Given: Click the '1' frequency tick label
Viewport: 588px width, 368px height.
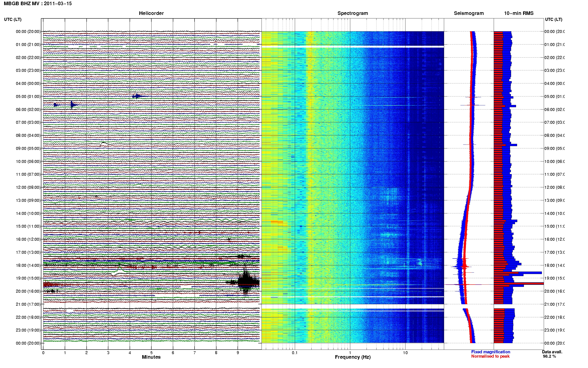Looking at the screenshot, I should pos(350,353).
